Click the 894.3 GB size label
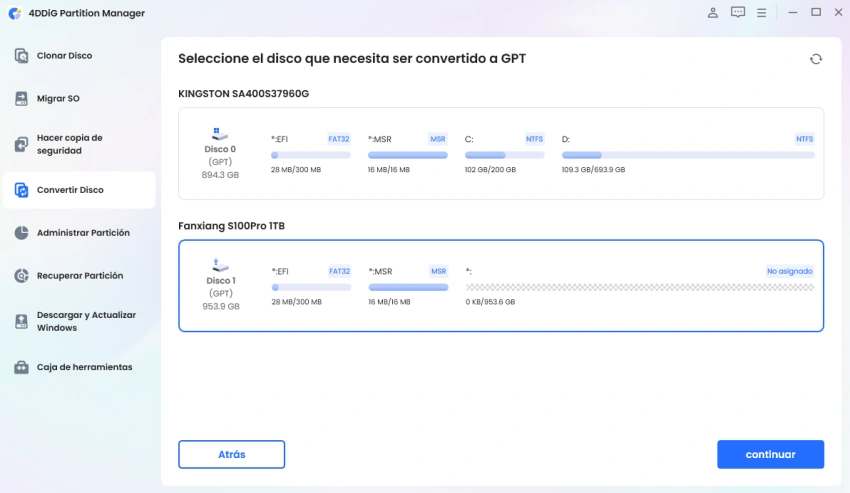The width and height of the screenshot is (850, 493). (220, 175)
